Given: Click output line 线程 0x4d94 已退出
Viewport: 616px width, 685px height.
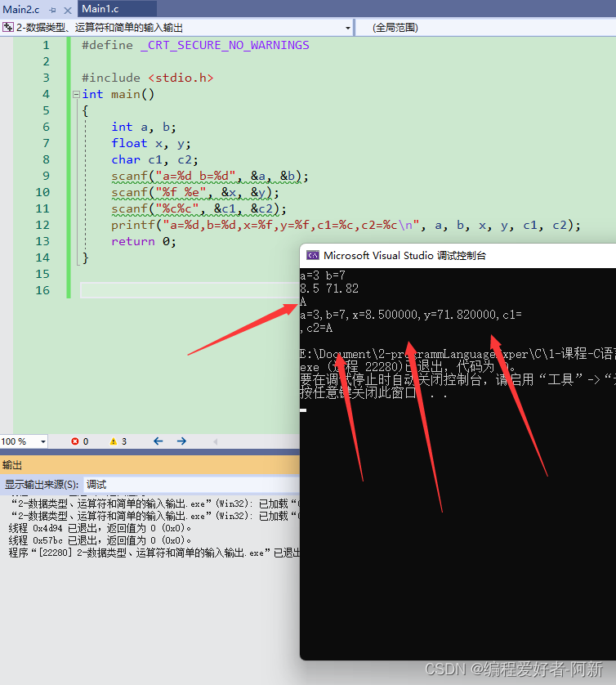Looking at the screenshot, I should tap(100, 528).
